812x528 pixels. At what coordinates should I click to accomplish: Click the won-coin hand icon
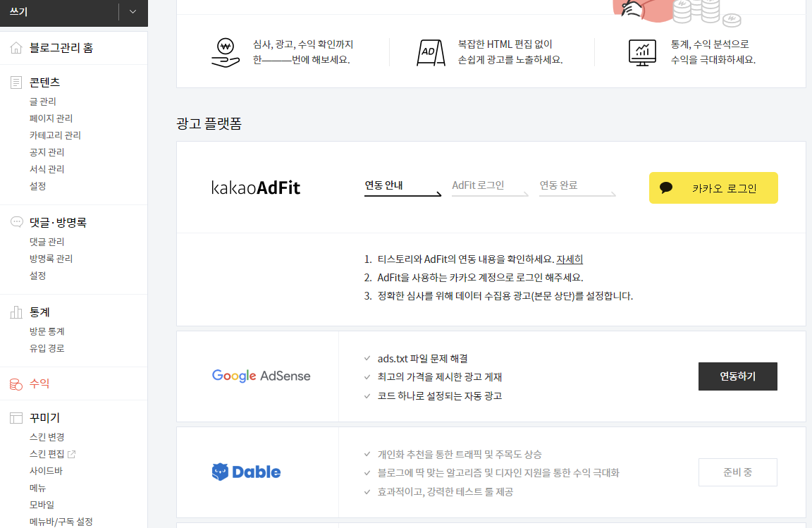(x=226, y=52)
